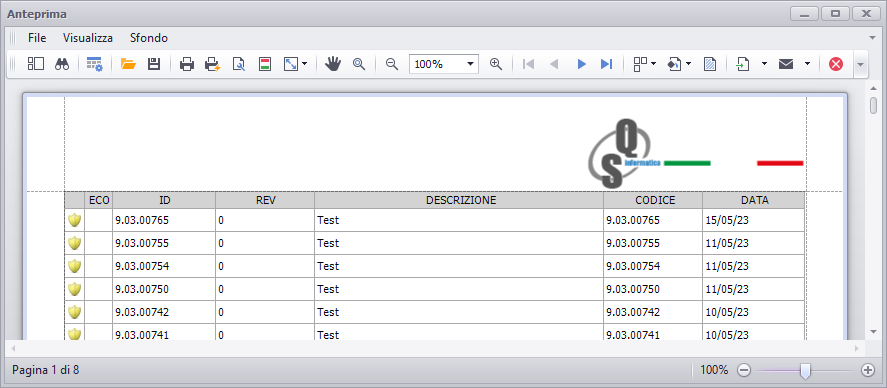Open the Find binoculars tool
The width and height of the screenshot is (887, 388).
coord(62,64)
